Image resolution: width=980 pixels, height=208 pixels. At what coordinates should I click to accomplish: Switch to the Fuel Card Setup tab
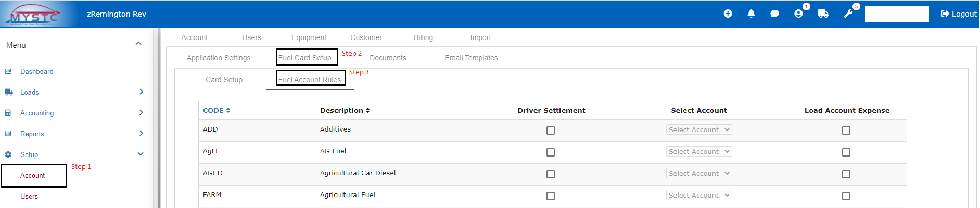click(x=305, y=58)
